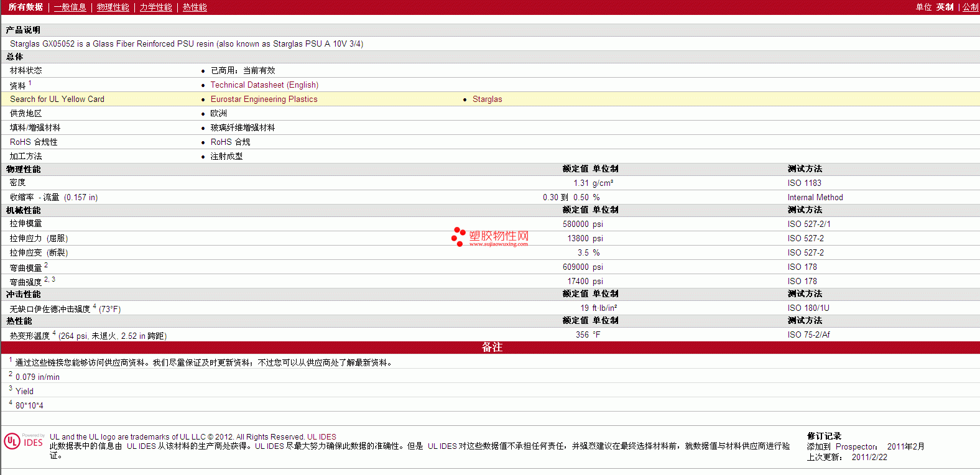Viewport: 980px width, 475px height.
Task: Select the tensile strain value 3.5
Action: coord(583,253)
